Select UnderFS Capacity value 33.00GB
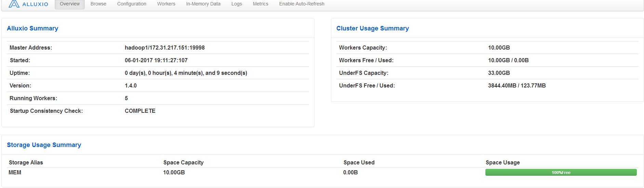This screenshot has width=644, height=188. [x=499, y=73]
